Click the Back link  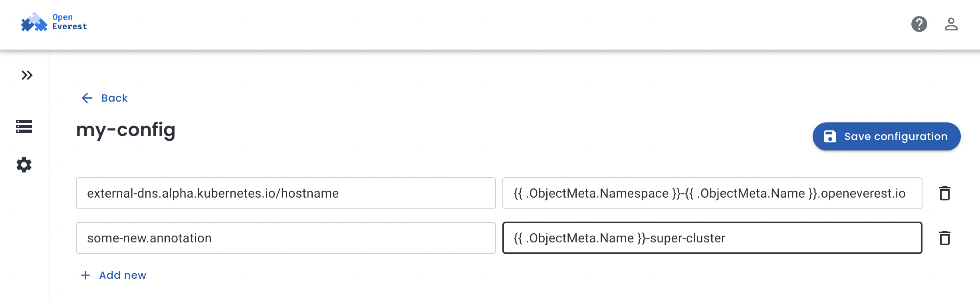115,98
